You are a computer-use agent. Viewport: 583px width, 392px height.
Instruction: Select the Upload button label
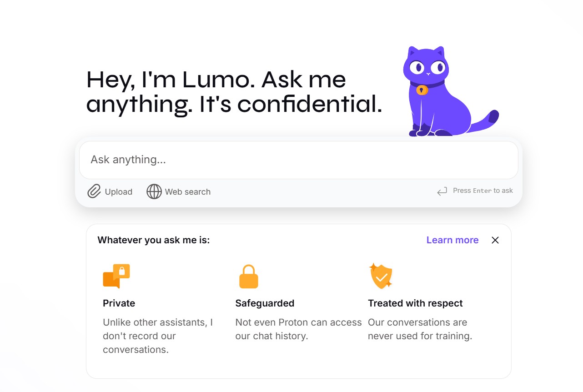(x=119, y=192)
